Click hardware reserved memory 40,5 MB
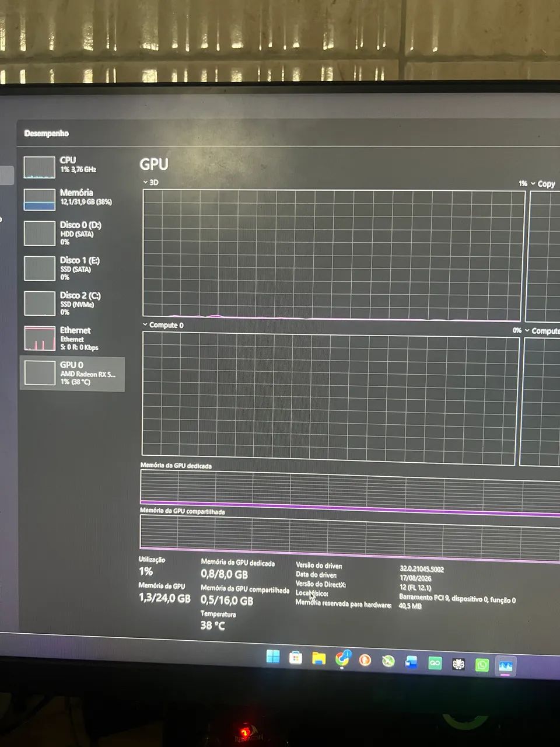 410,606
